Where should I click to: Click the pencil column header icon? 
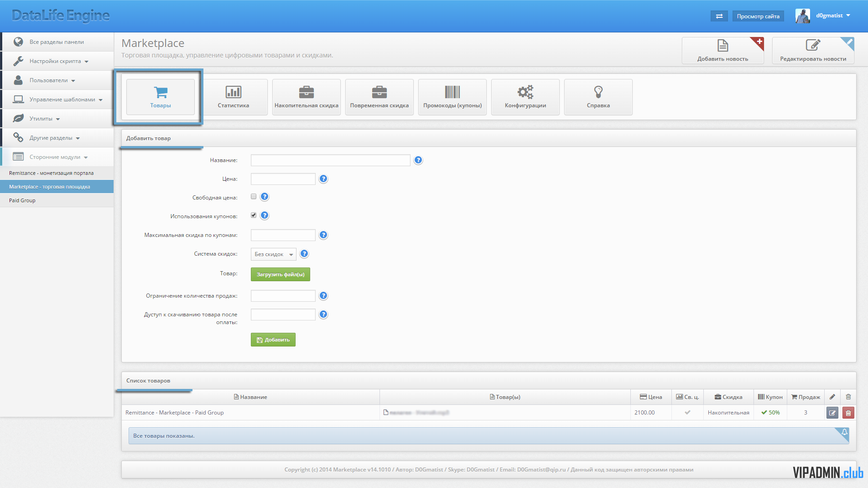(832, 397)
